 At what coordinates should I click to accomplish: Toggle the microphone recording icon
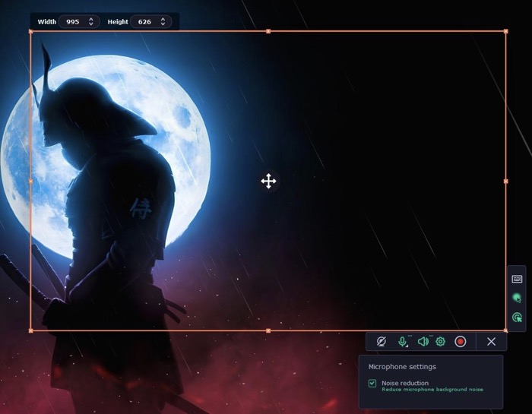403,341
